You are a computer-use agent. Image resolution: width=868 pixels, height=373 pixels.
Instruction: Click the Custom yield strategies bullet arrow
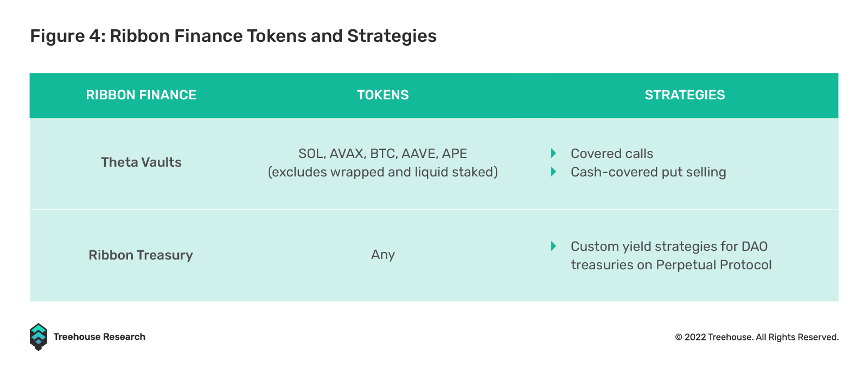coord(553,246)
